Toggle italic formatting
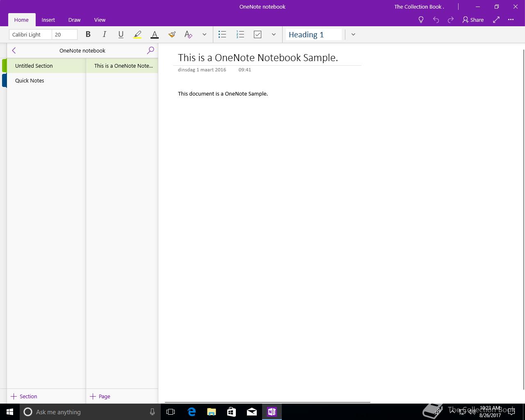 pyautogui.click(x=105, y=34)
